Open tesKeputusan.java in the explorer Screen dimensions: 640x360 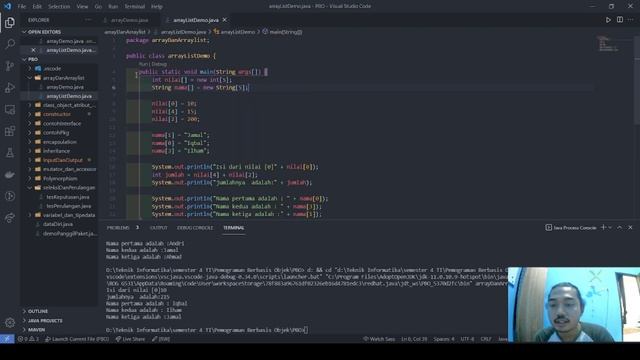(x=68, y=197)
